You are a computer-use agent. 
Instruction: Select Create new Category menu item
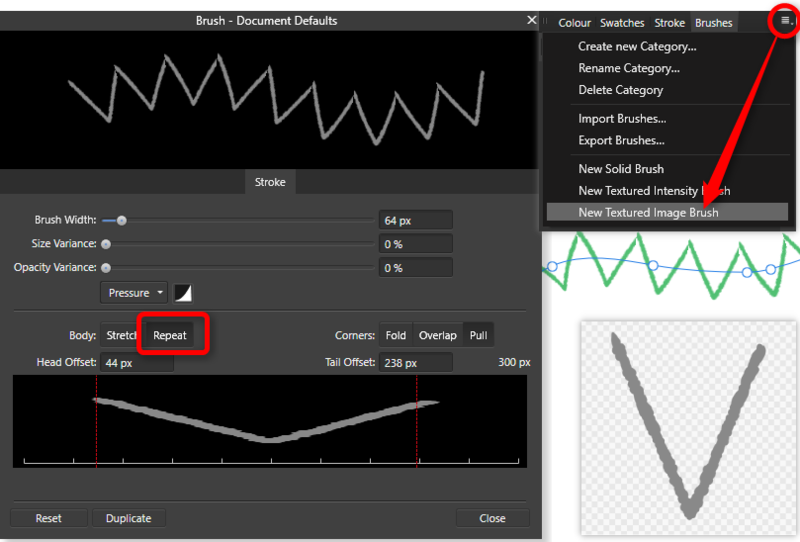tap(637, 46)
